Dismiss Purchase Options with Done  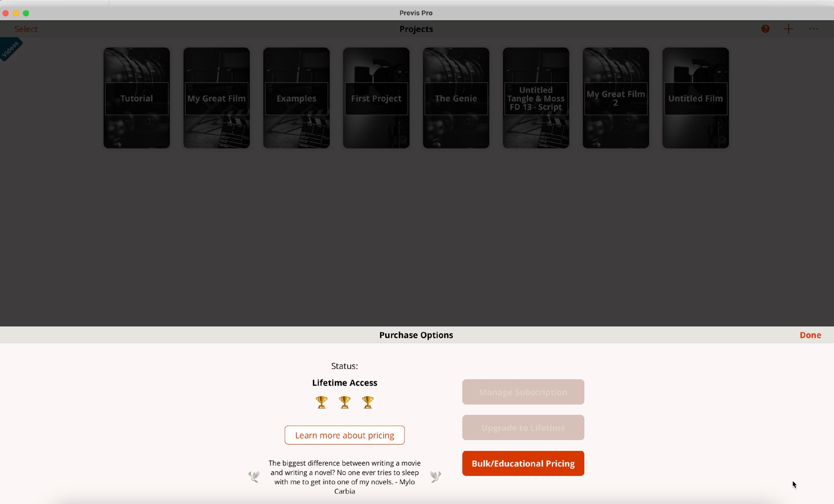pyautogui.click(x=810, y=335)
